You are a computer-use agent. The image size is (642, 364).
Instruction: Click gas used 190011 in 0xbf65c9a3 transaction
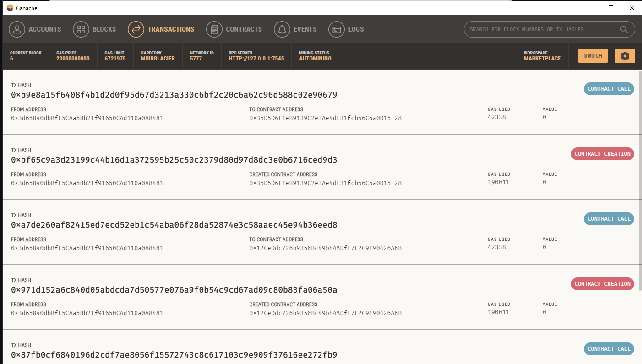[498, 182]
